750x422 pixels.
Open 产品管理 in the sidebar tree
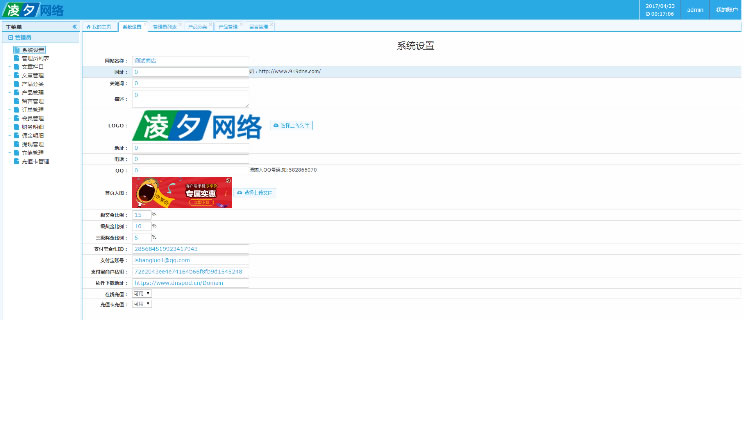(33, 92)
